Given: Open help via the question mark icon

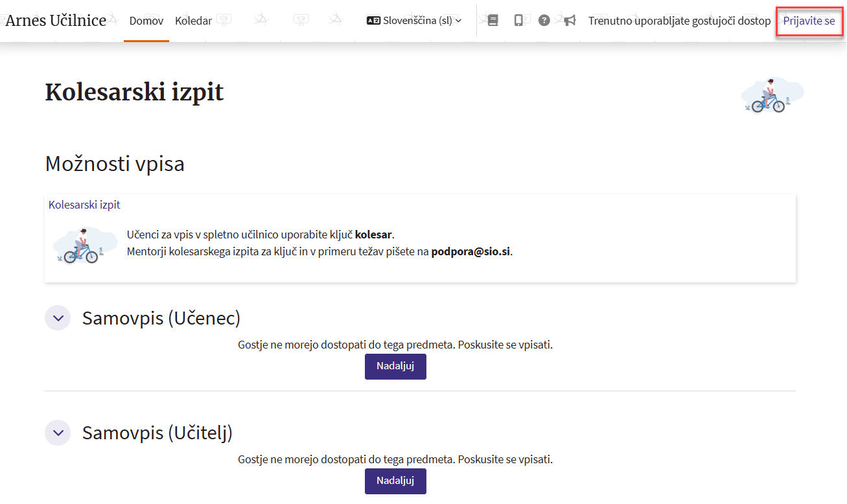Looking at the screenshot, I should coord(544,21).
